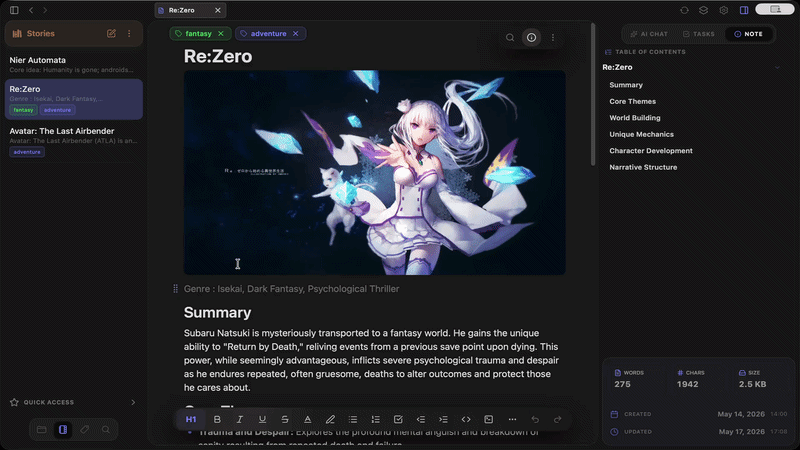800x450 pixels.
Task: Click the sync icon in top bar
Action: pyautogui.click(x=684, y=10)
